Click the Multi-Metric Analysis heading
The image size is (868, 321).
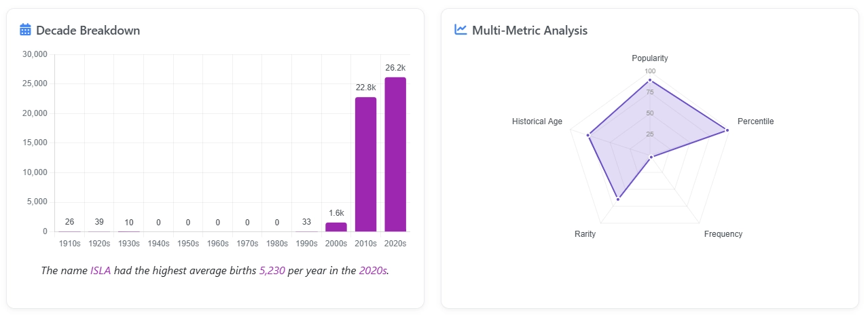coord(530,31)
